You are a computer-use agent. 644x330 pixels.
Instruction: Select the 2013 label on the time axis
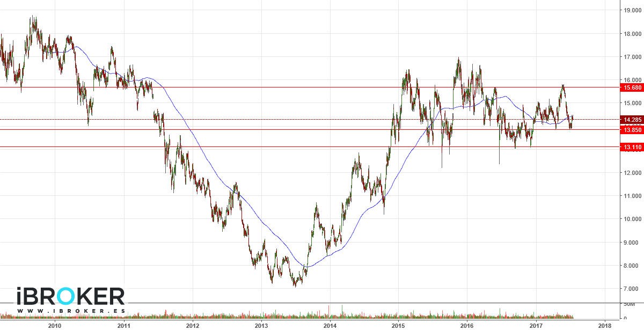261,325
